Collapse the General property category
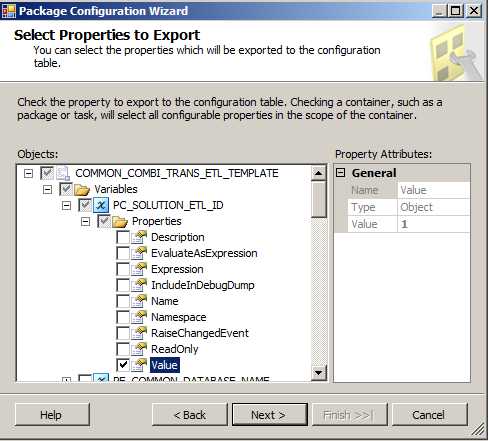488x441 pixels. point(340,173)
